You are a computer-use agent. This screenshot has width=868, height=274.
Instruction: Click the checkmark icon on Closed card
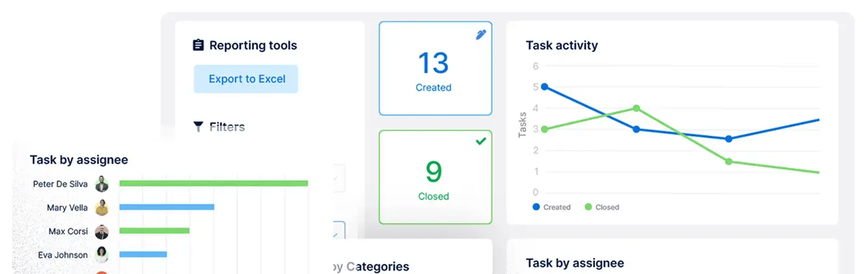tap(481, 142)
